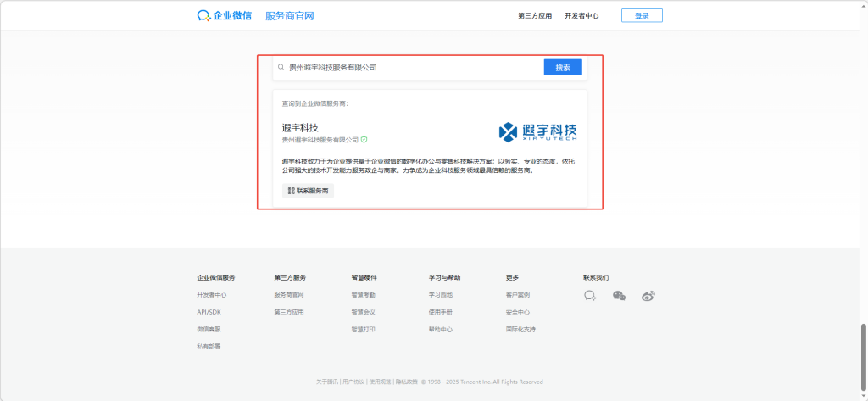Open the WeCom chat-bubble icon under 联系我们
The height and width of the screenshot is (401, 868).
coord(590,296)
